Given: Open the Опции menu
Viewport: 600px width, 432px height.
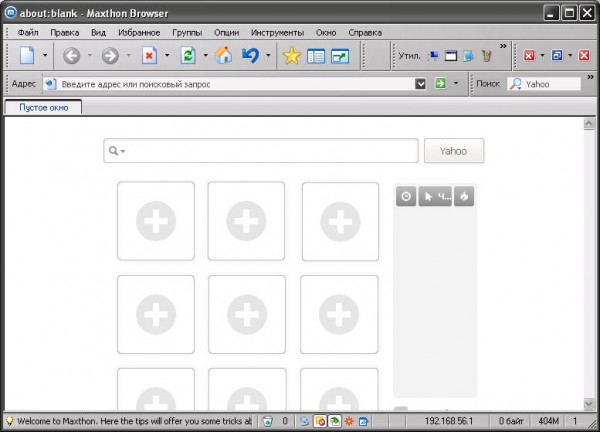Looking at the screenshot, I should (x=227, y=33).
